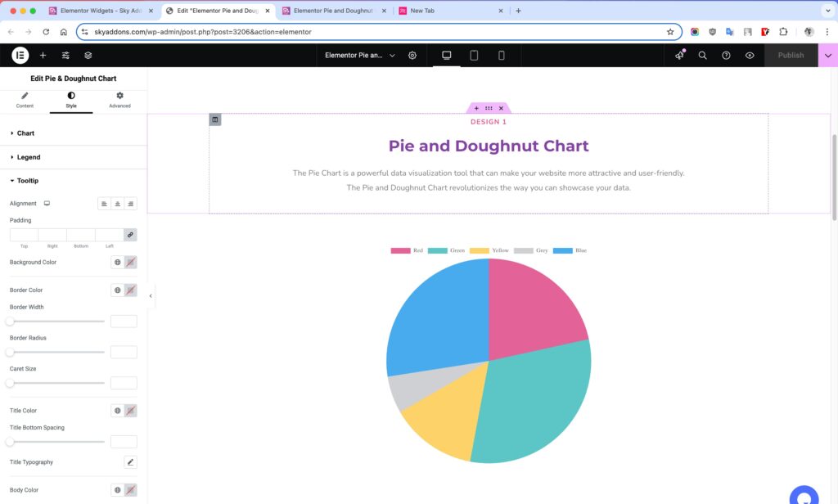Click the disabled Publish button
838x504 pixels.
pos(791,55)
